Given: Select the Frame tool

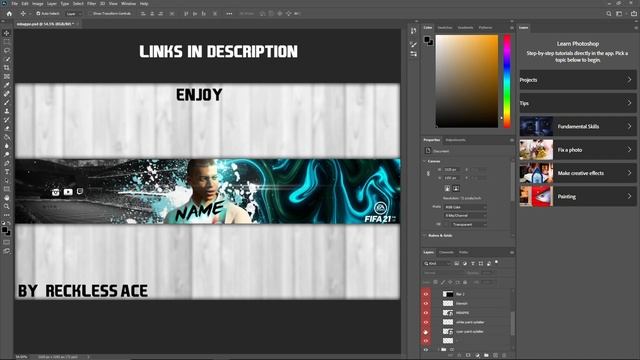Looking at the screenshot, I should click(x=7, y=76).
